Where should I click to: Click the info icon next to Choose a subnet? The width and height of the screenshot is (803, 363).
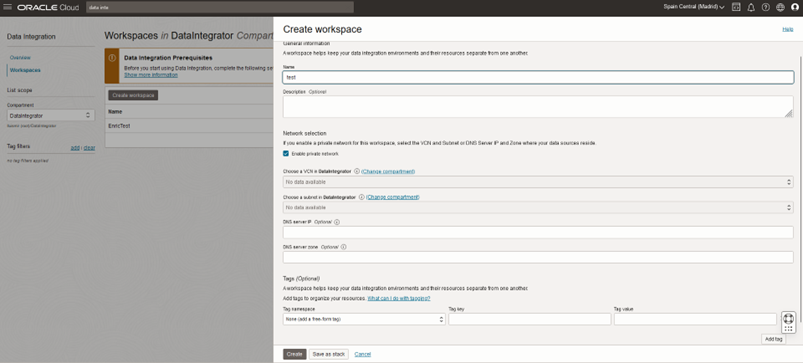(361, 197)
